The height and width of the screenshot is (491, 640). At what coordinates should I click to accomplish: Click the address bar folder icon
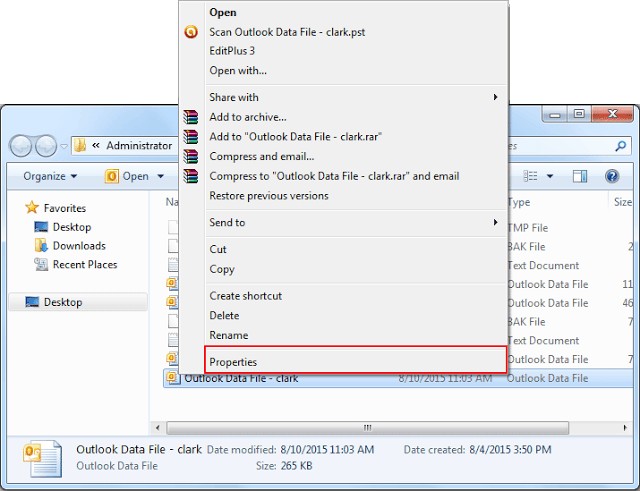tap(80, 145)
